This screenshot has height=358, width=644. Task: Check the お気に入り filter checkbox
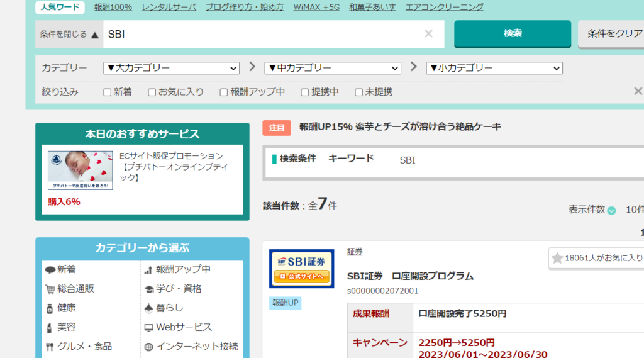tap(152, 92)
